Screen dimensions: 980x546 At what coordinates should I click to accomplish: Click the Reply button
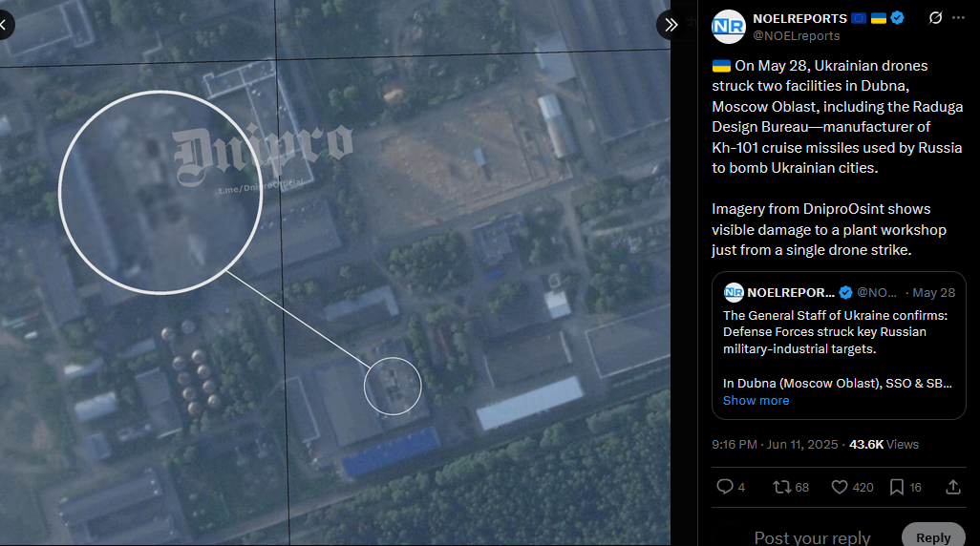click(933, 537)
